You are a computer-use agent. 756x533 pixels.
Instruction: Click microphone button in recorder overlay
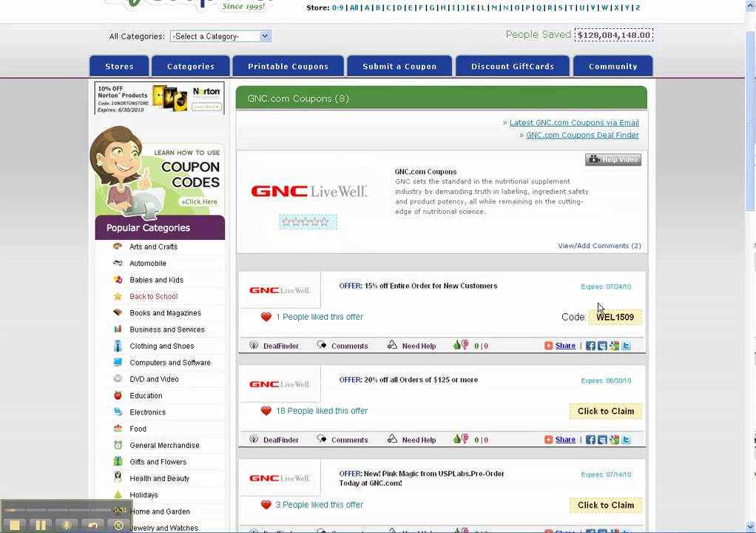pos(67,526)
